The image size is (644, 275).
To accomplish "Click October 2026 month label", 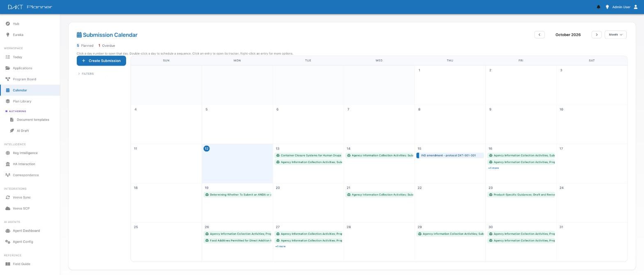I will point(568,35).
